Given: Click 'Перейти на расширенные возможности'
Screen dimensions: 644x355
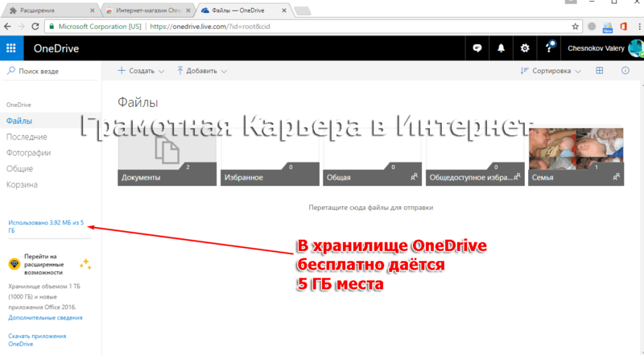Looking at the screenshot, I should click(43, 264).
